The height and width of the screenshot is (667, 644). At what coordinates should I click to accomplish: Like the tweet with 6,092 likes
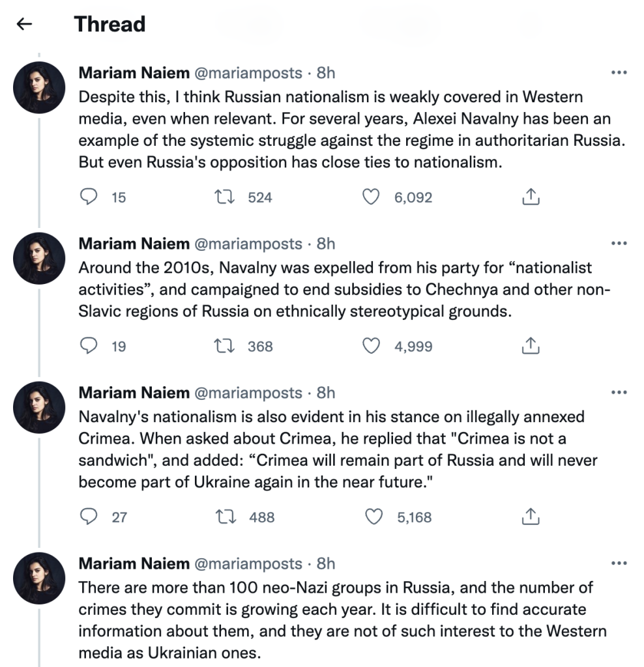point(371,197)
